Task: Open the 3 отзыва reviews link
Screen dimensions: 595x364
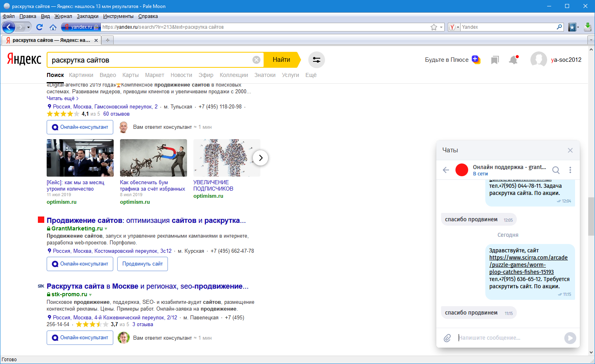Action: click(x=143, y=325)
